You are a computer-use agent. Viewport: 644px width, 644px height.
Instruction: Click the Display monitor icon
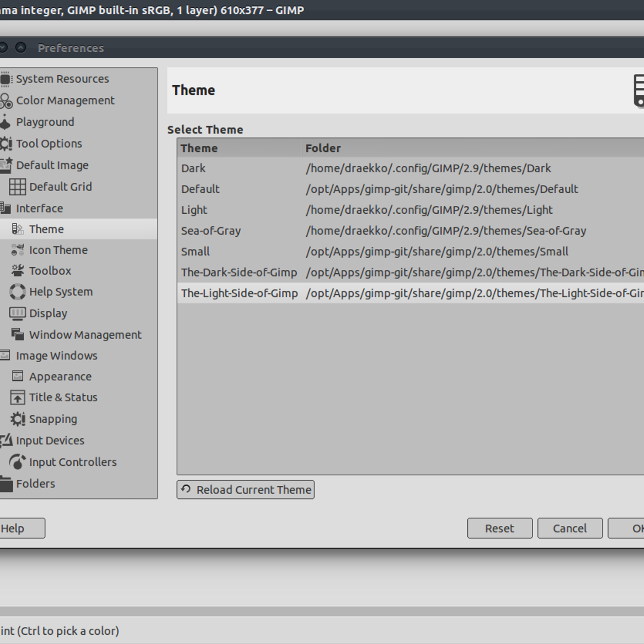[17, 314]
